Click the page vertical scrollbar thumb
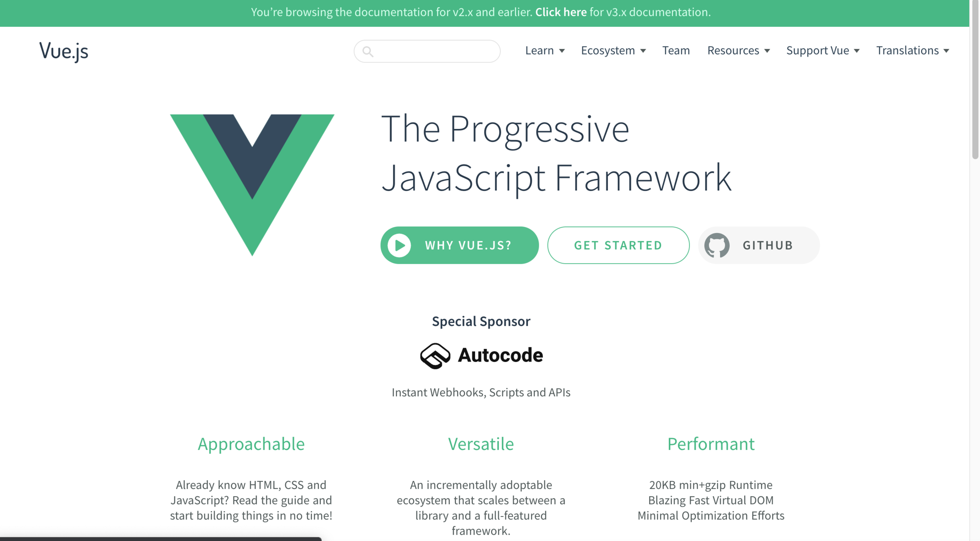Viewport: 980px width, 541px height. (975, 80)
